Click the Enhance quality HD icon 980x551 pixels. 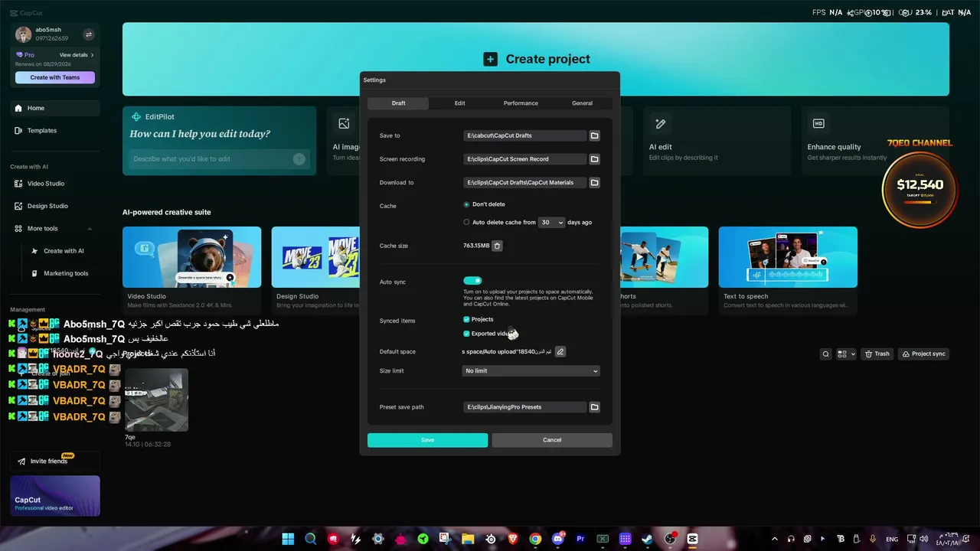coord(818,123)
